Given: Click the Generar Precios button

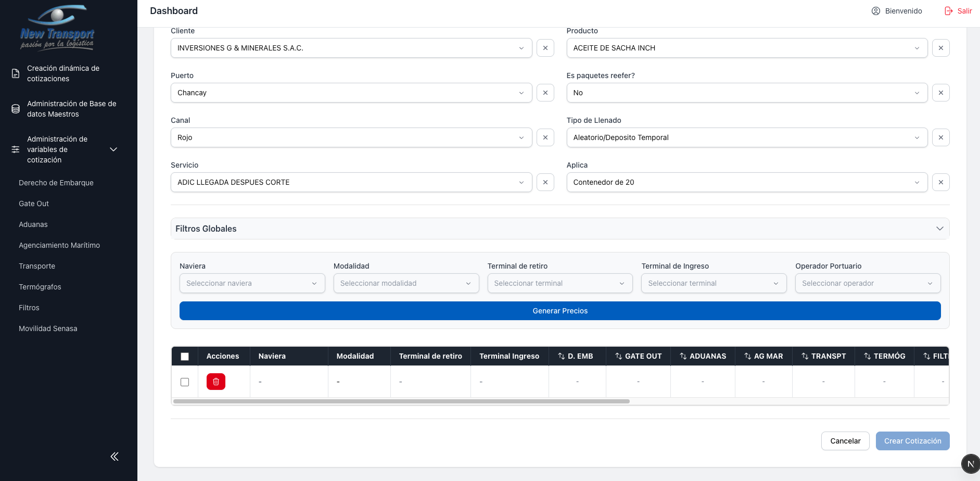Looking at the screenshot, I should click(x=559, y=311).
